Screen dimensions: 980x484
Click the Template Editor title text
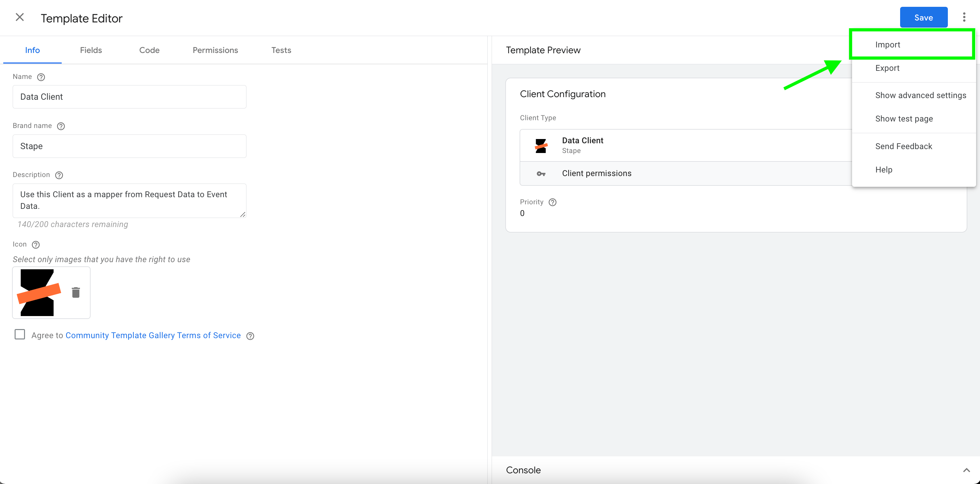point(82,18)
